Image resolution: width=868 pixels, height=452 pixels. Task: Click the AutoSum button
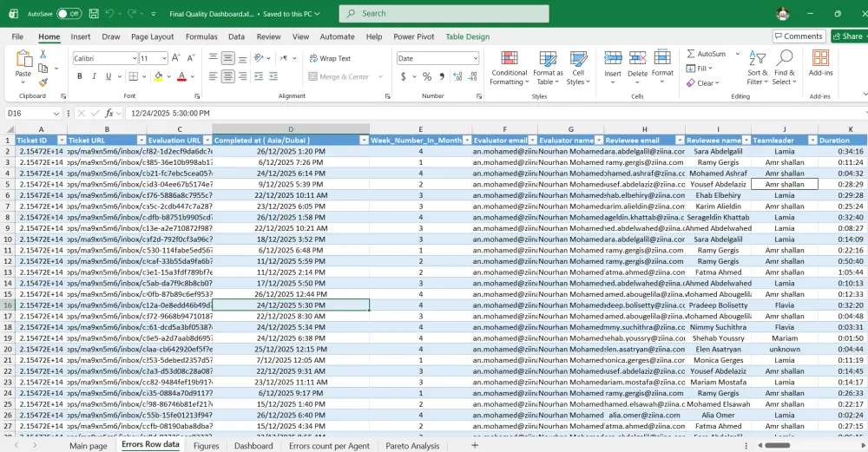coord(707,54)
